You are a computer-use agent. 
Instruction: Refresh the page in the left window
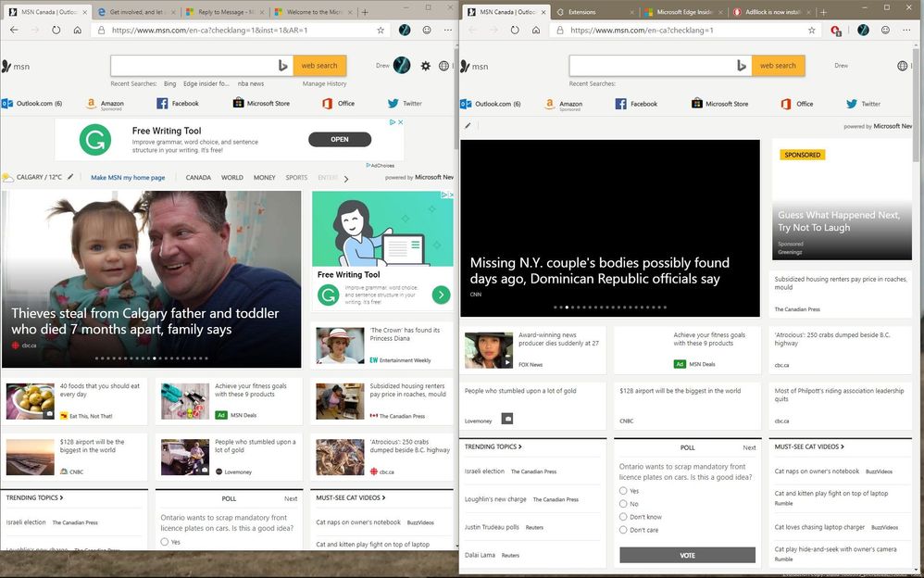click(x=56, y=30)
